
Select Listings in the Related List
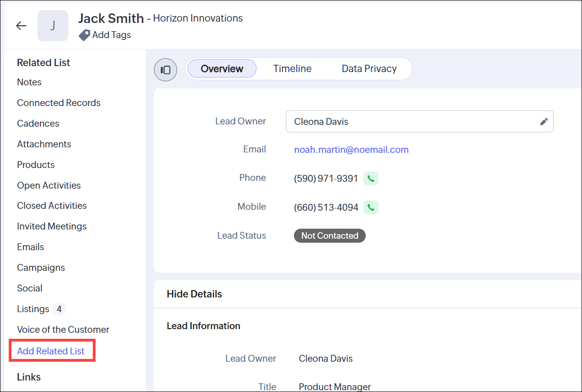tap(33, 309)
